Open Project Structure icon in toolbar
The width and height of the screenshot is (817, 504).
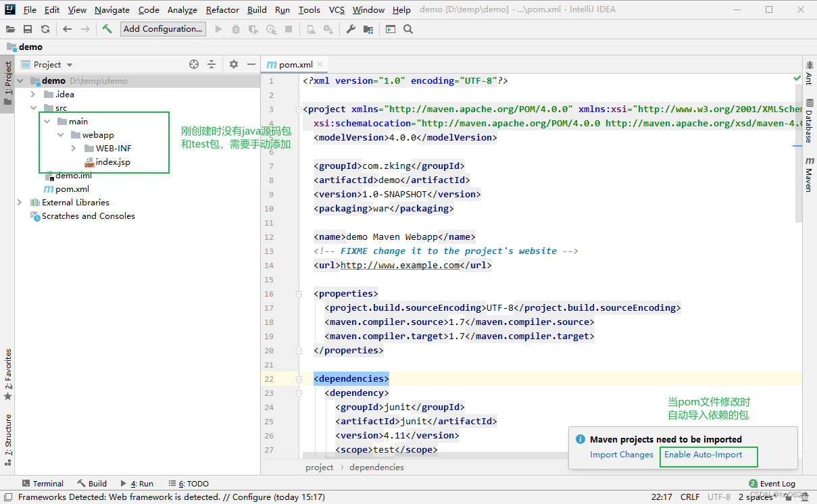pyautogui.click(x=368, y=29)
